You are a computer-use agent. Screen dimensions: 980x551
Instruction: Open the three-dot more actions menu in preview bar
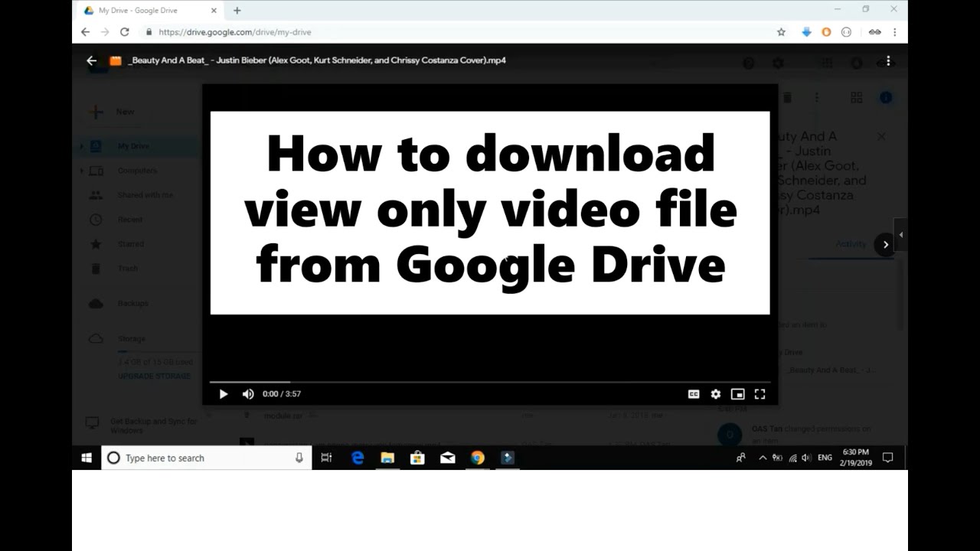[x=888, y=60]
